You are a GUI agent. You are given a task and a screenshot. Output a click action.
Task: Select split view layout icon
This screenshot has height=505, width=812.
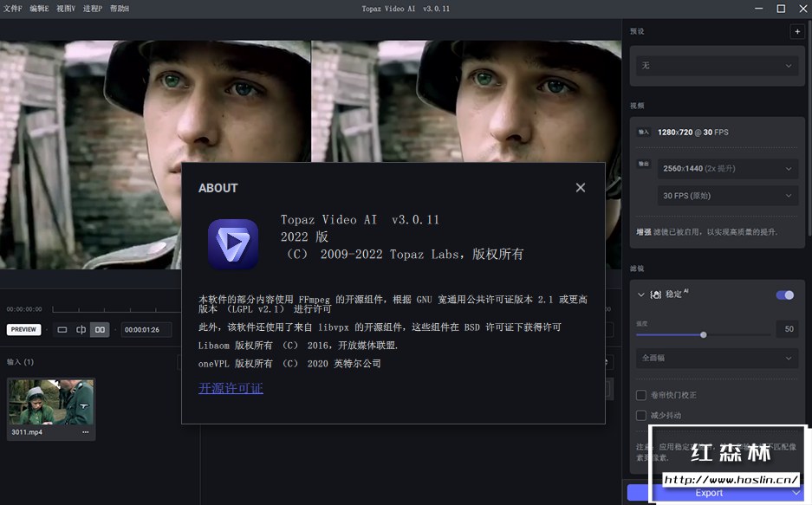tap(81, 330)
